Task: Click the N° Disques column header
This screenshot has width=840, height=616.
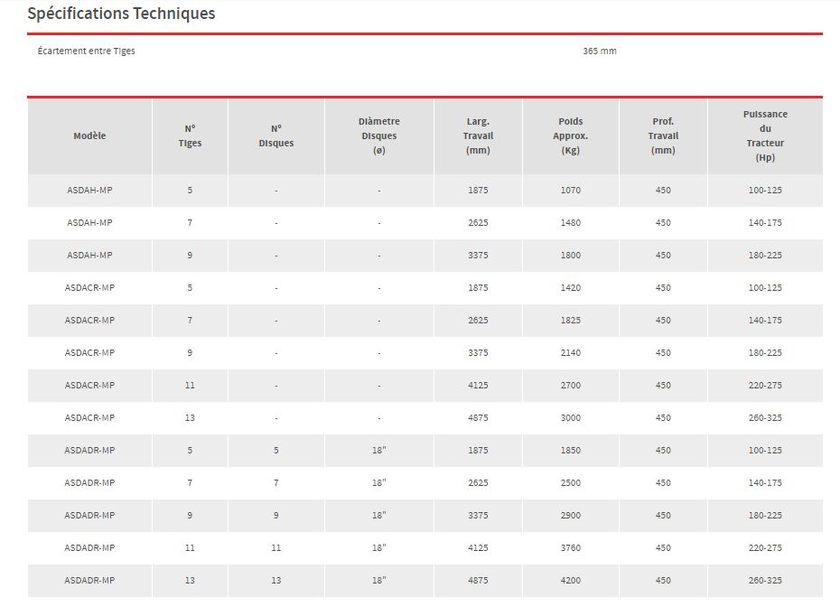Action: coord(276,136)
